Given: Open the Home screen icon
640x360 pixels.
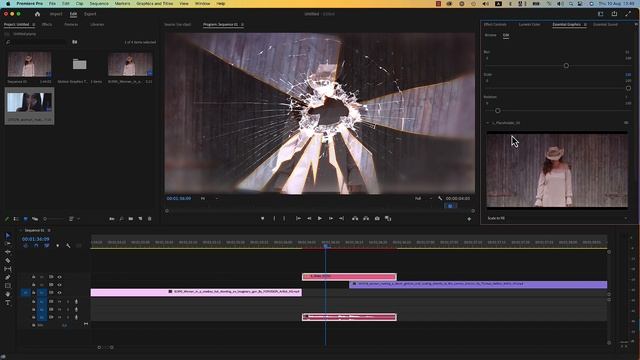Looking at the screenshot, I should pos(37,14).
